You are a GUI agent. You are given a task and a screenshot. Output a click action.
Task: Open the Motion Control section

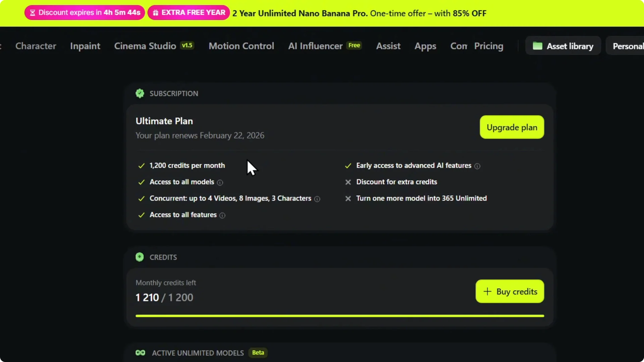[241, 46]
